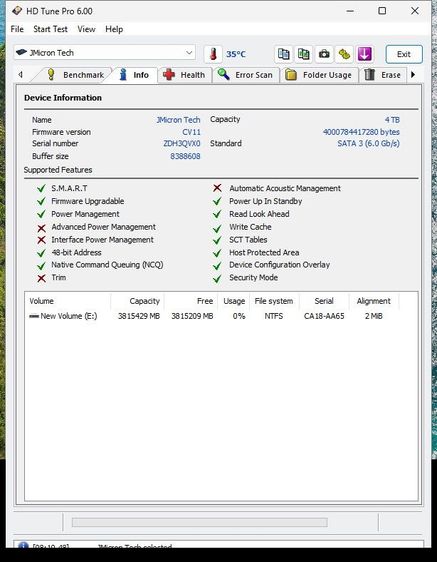Click the 4 TB capacity value
The image size is (437, 562).
pyautogui.click(x=392, y=120)
